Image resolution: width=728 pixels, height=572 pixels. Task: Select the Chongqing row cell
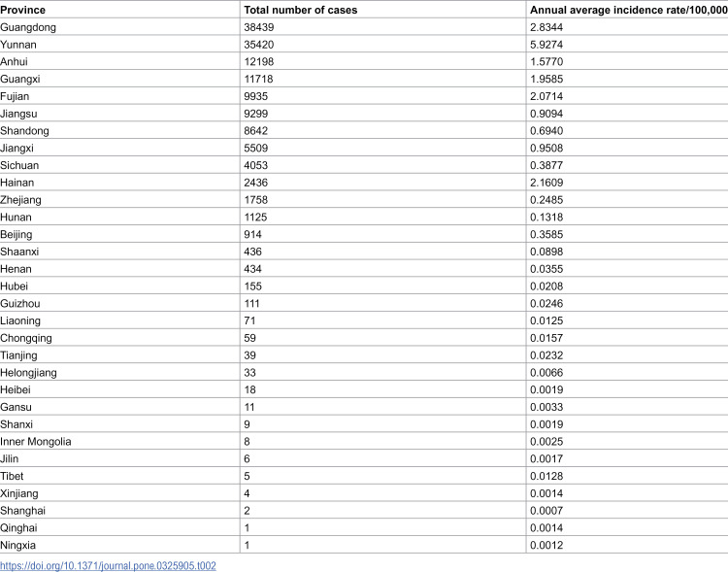[x=26, y=338]
